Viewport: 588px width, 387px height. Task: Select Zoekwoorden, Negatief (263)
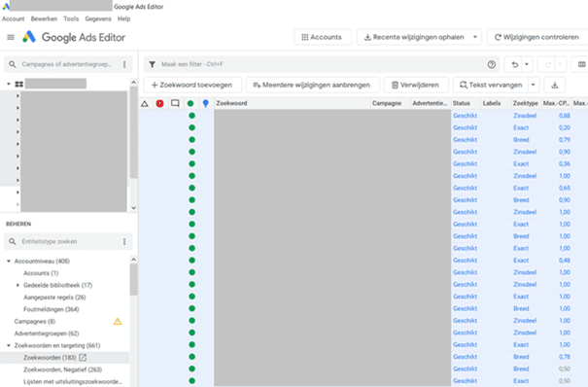pyautogui.click(x=62, y=369)
